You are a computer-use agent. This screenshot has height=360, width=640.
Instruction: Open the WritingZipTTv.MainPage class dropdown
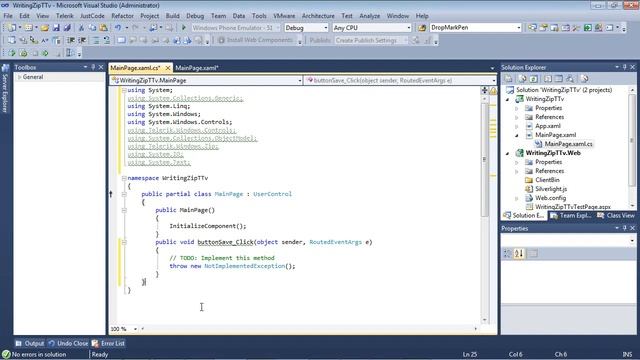coord(300,80)
